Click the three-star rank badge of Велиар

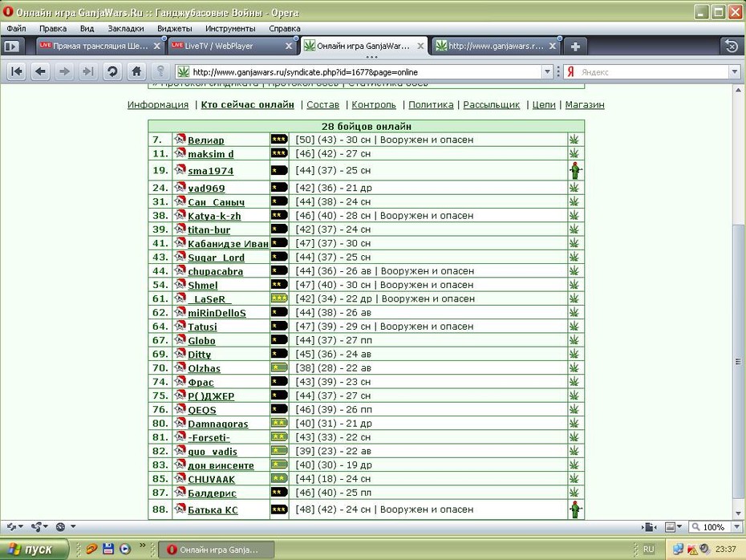[279, 140]
